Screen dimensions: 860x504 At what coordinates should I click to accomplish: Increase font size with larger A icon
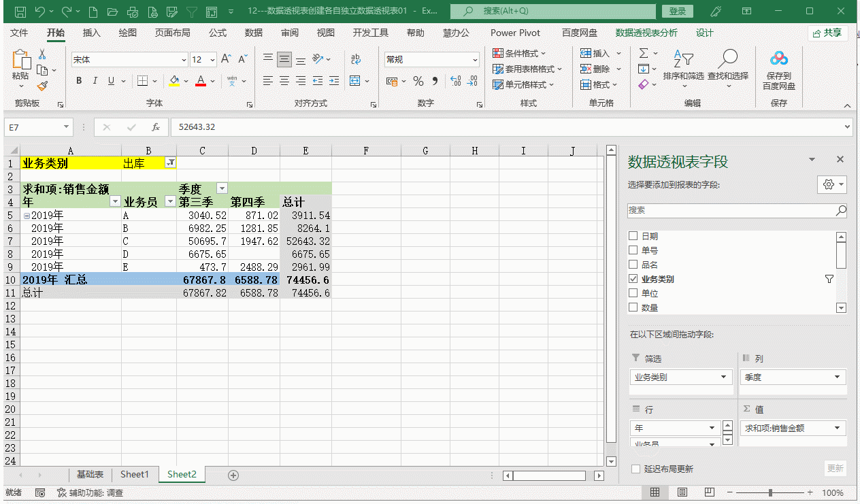[227, 59]
